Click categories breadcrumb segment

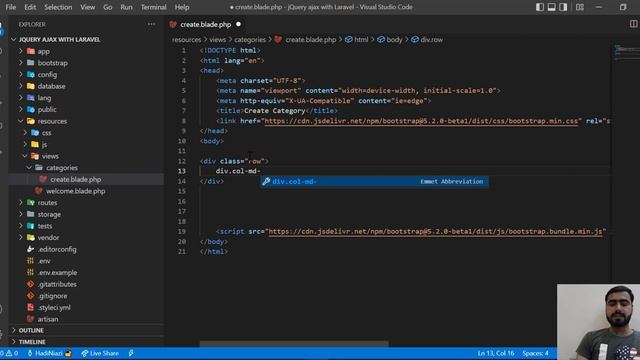pyautogui.click(x=250, y=40)
